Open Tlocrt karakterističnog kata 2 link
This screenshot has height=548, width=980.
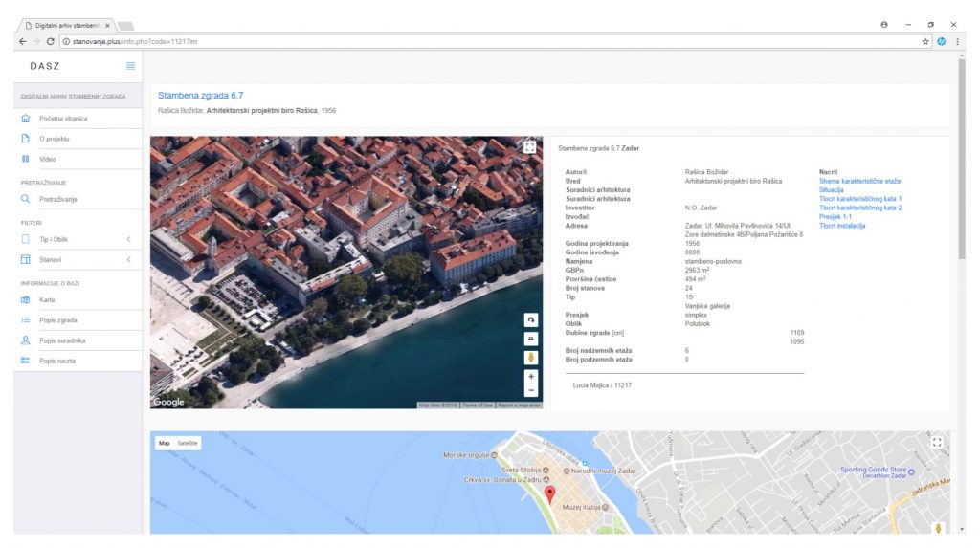pos(860,208)
